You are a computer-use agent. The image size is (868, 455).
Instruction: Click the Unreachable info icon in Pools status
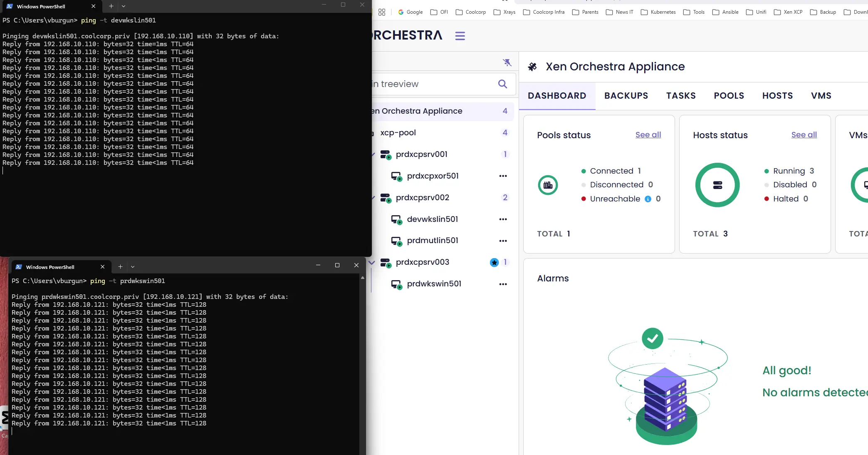648,199
